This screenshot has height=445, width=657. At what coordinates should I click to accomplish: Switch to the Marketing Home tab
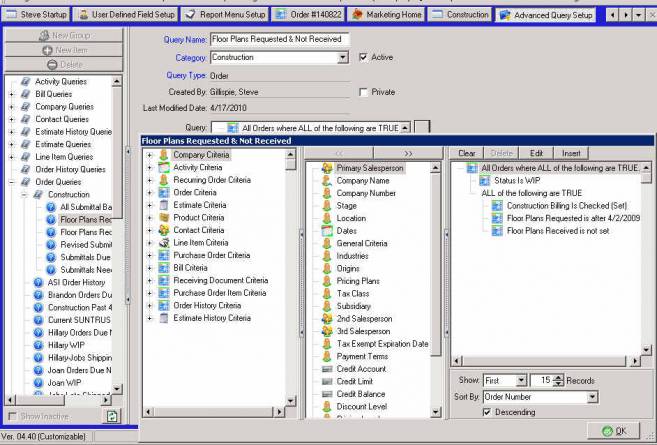point(386,15)
